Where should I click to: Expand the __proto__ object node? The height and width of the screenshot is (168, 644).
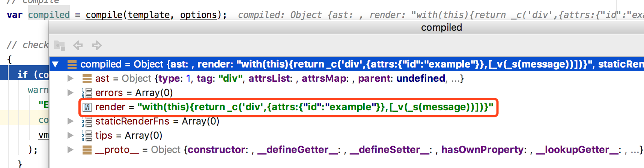click(70, 150)
